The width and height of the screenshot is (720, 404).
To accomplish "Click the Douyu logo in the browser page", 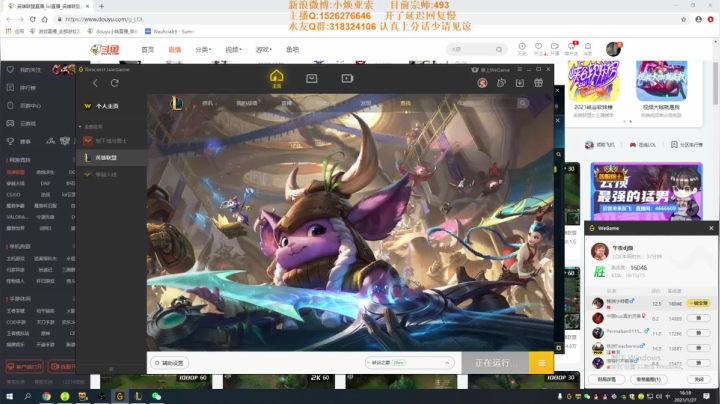I will point(105,50).
